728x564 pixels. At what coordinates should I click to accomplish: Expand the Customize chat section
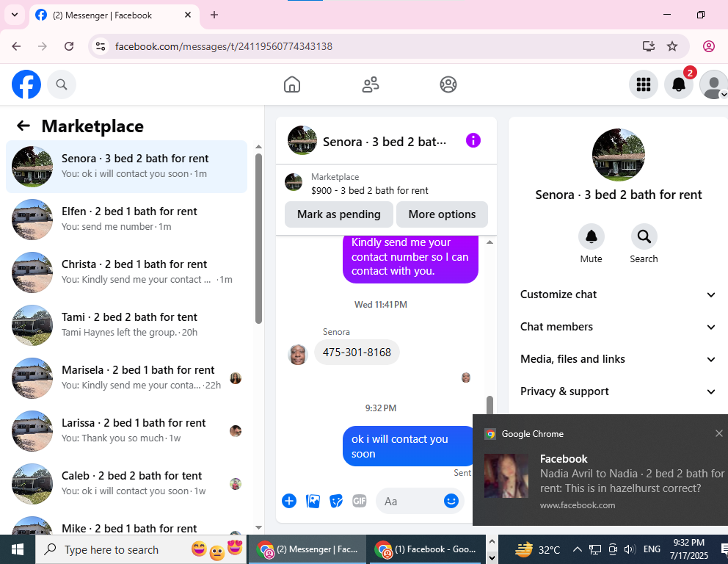pyautogui.click(x=618, y=294)
